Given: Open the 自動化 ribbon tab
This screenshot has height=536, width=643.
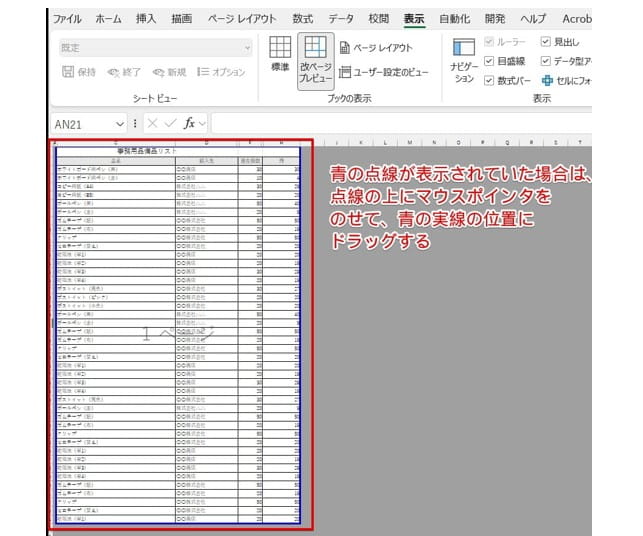Looking at the screenshot, I should pyautogui.click(x=454, y=19).
